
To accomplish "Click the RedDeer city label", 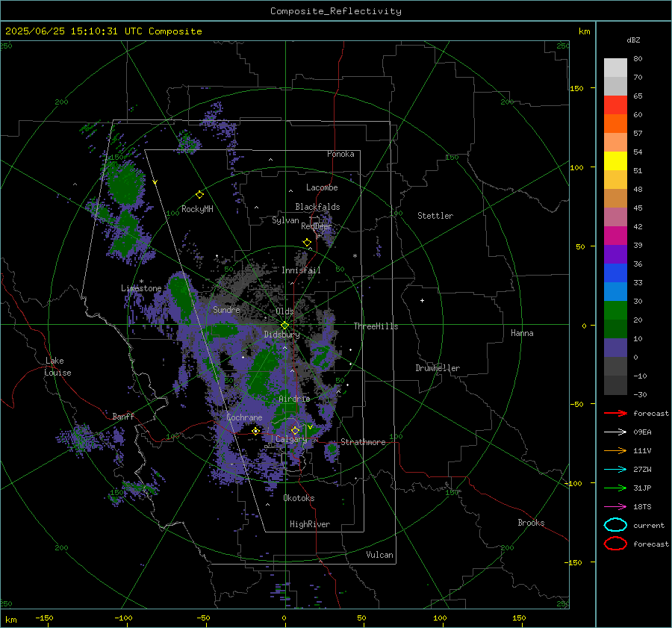I will point(317,226).
